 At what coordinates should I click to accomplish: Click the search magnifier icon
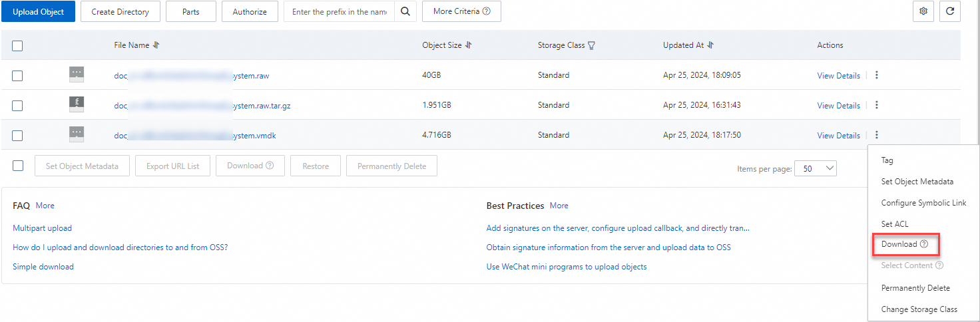405,11
